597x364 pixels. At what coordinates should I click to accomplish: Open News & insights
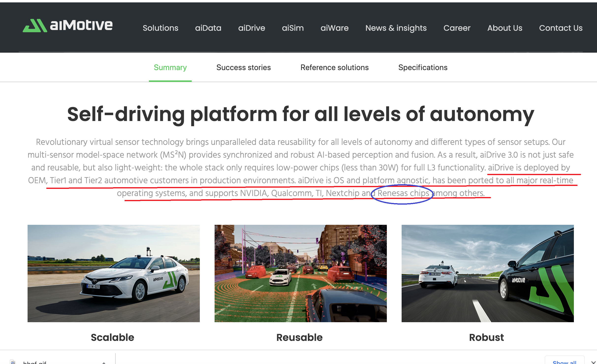click(396, 28)
